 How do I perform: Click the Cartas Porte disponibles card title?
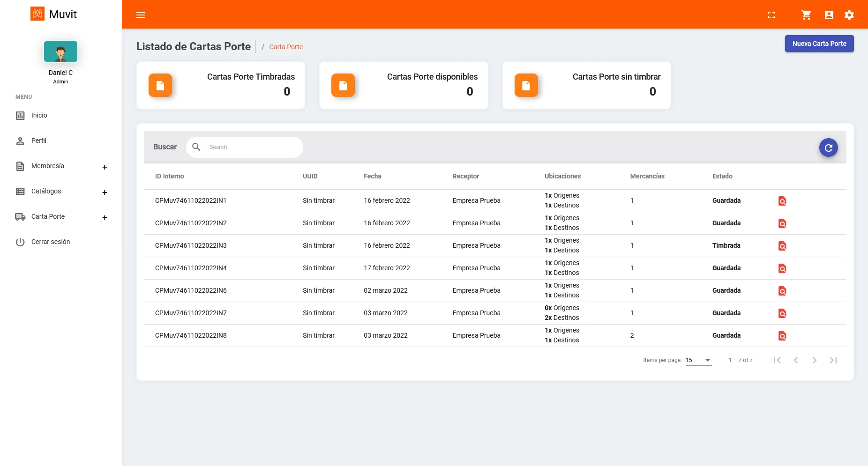pos(432,77)
